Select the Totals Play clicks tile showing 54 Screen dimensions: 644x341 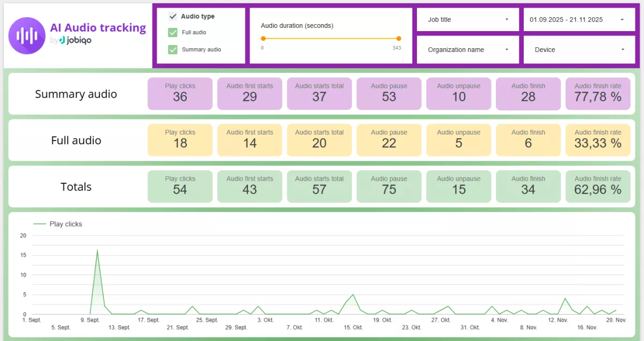pyautogui.click(x=180, y=186)
